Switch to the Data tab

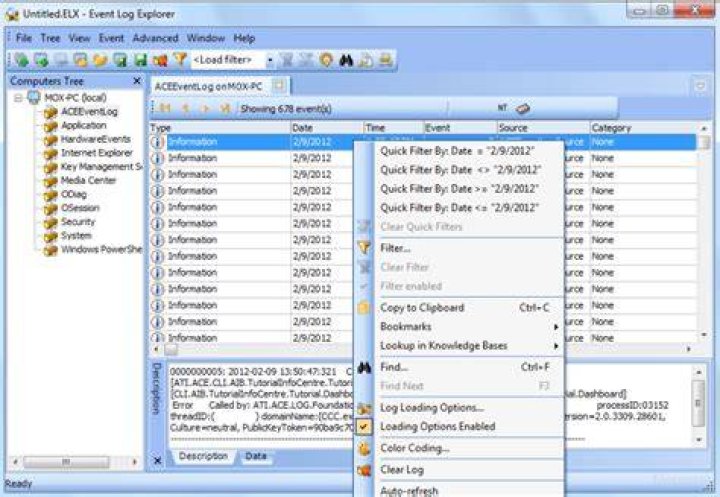point(256,456)
